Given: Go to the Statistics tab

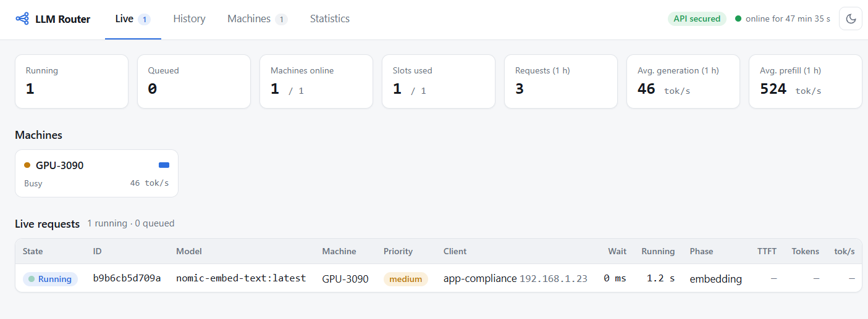Looking at the screenshot, I should pyautogui.click(x=330, y=19).
